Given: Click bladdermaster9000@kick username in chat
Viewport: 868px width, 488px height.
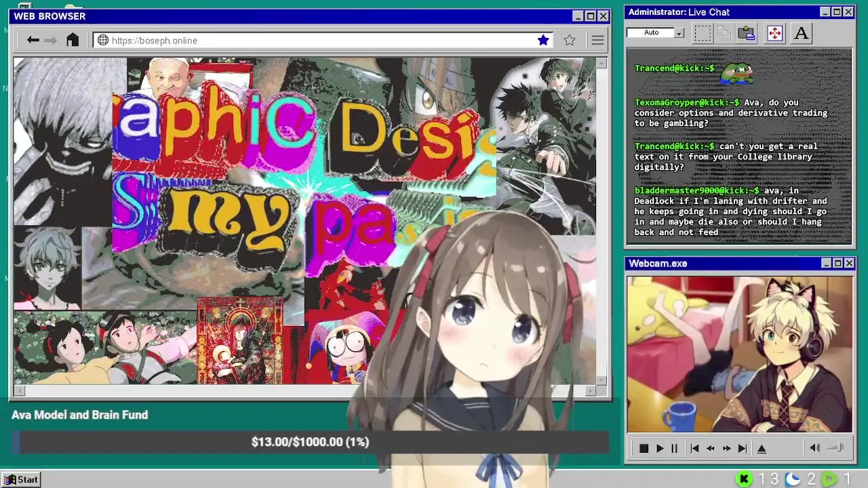Looking at the screenshot, I should coord(697,190).
